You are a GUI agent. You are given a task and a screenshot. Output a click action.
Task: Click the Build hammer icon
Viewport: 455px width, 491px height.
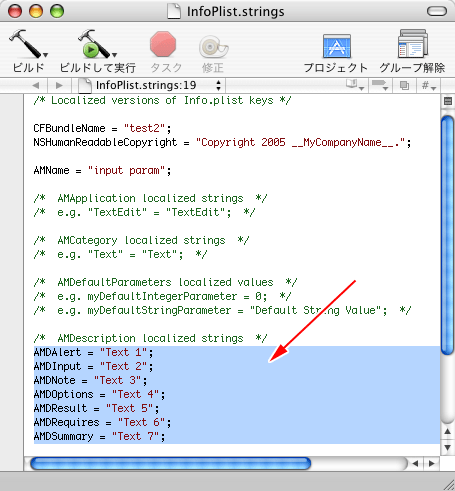26,43
